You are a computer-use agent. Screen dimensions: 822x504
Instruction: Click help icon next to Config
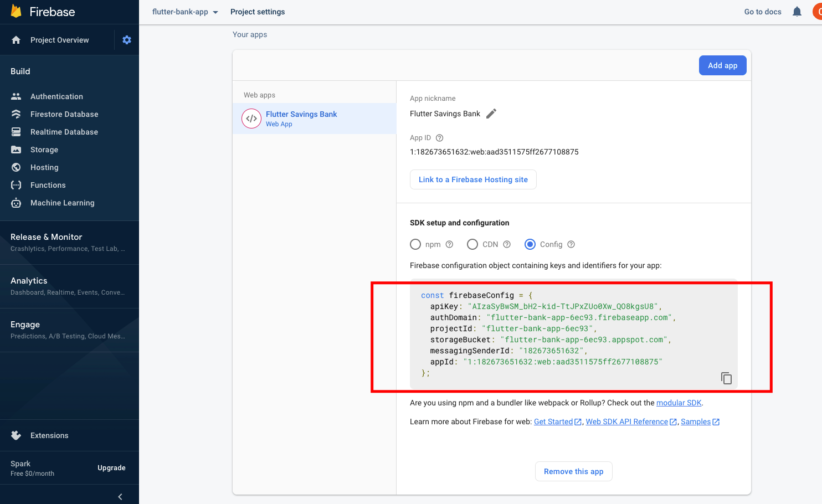tap(571, 244)
